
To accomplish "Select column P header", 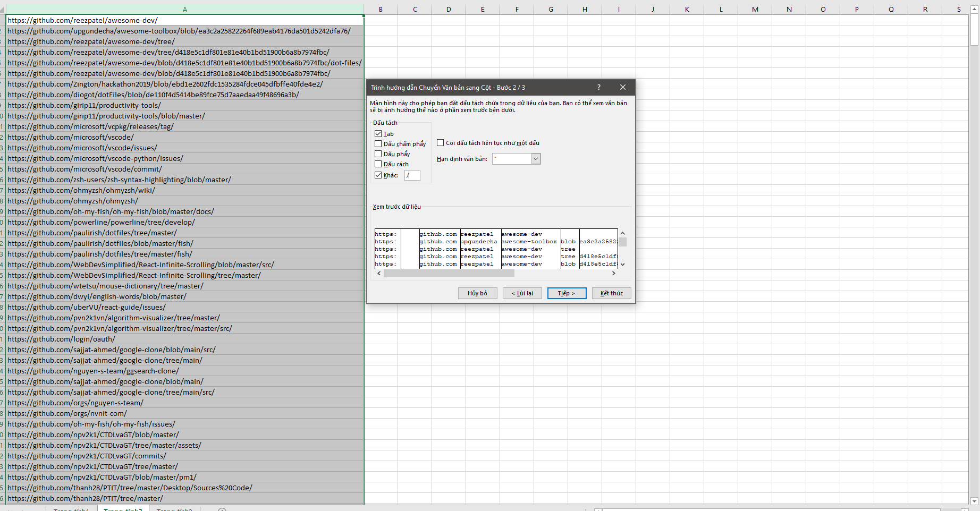I will 857,9.
